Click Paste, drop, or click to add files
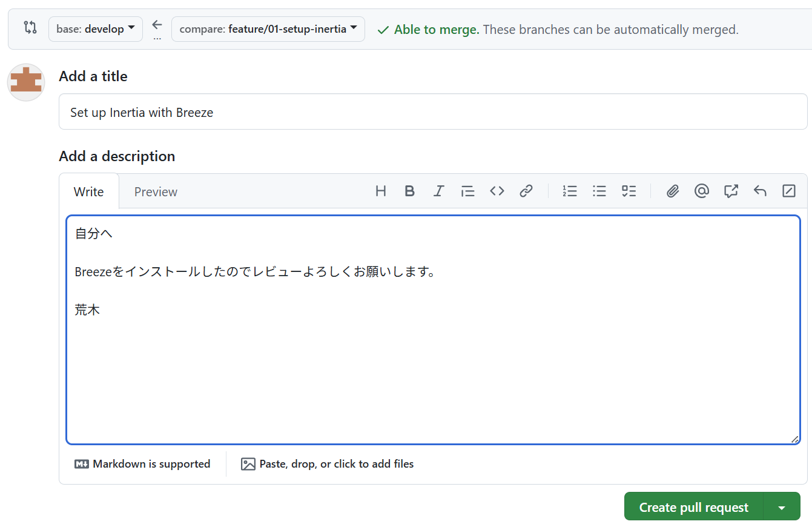 tap(328, 464)
